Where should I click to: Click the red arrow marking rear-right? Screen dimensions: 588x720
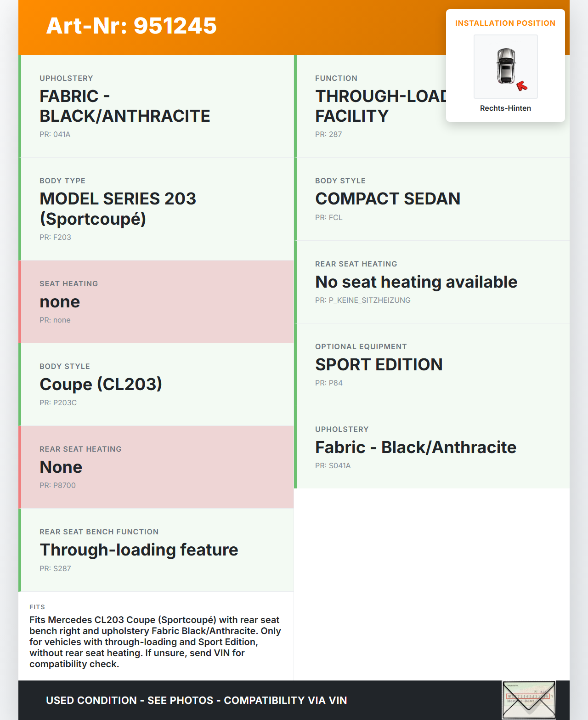point(522,86)
